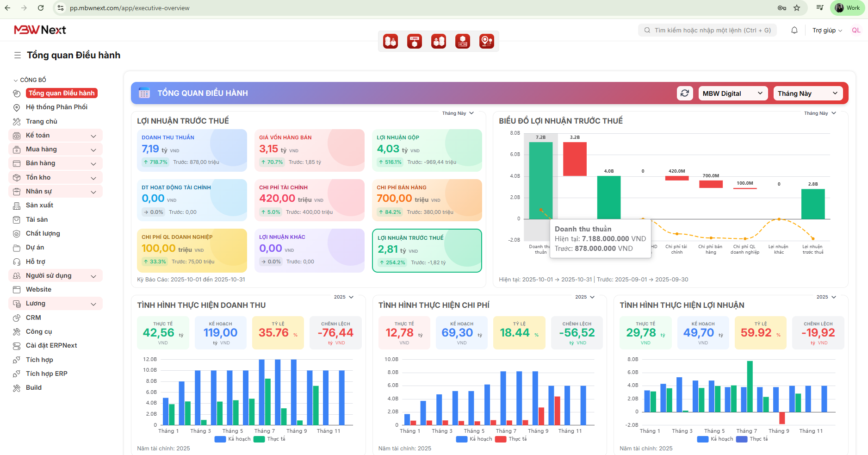Open the notifications bell
868x455 pixels.
(794, 30)
